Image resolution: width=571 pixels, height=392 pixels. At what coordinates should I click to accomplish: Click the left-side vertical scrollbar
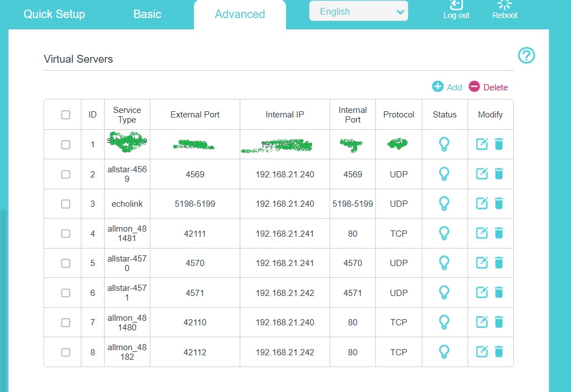tap(3, 282)
